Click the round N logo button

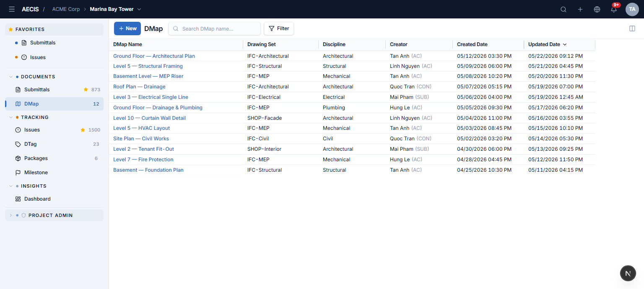pyautogui.click(x=628, y=273)
